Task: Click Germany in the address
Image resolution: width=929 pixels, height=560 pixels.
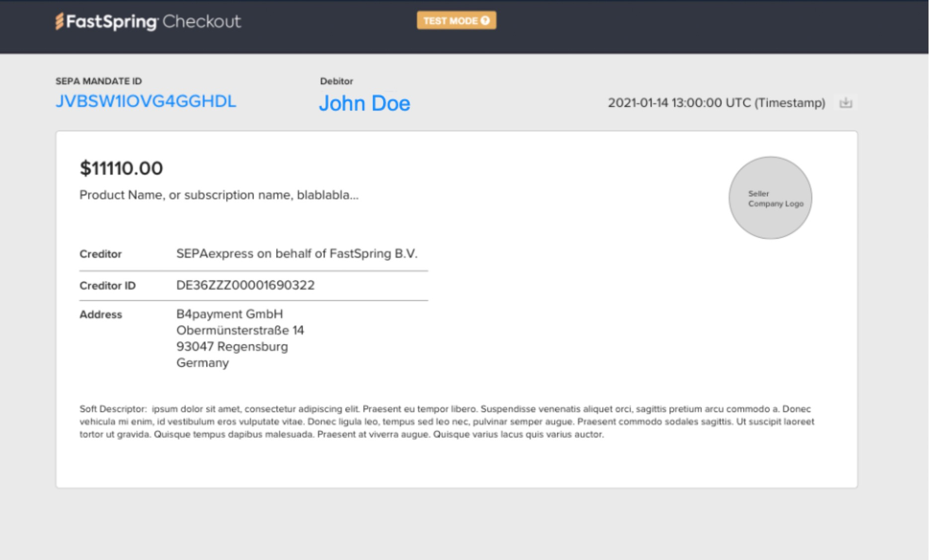Action: pos(203,363)
